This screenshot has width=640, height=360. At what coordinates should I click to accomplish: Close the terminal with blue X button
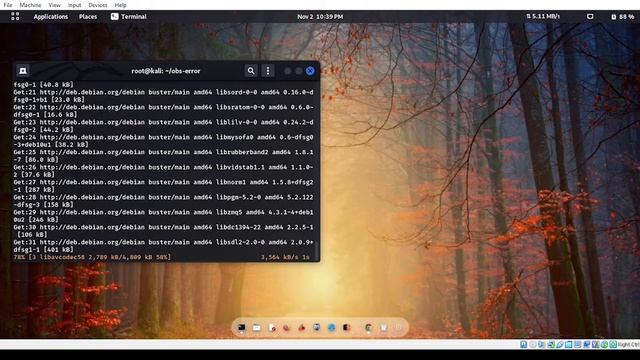click(x=310, y=71)
